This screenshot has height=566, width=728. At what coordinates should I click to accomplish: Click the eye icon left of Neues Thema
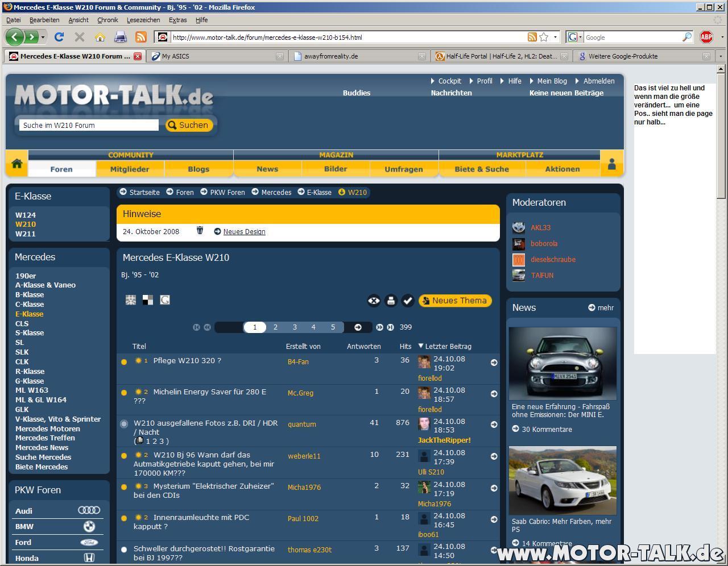pyautogui.click(x=374, y=301)
